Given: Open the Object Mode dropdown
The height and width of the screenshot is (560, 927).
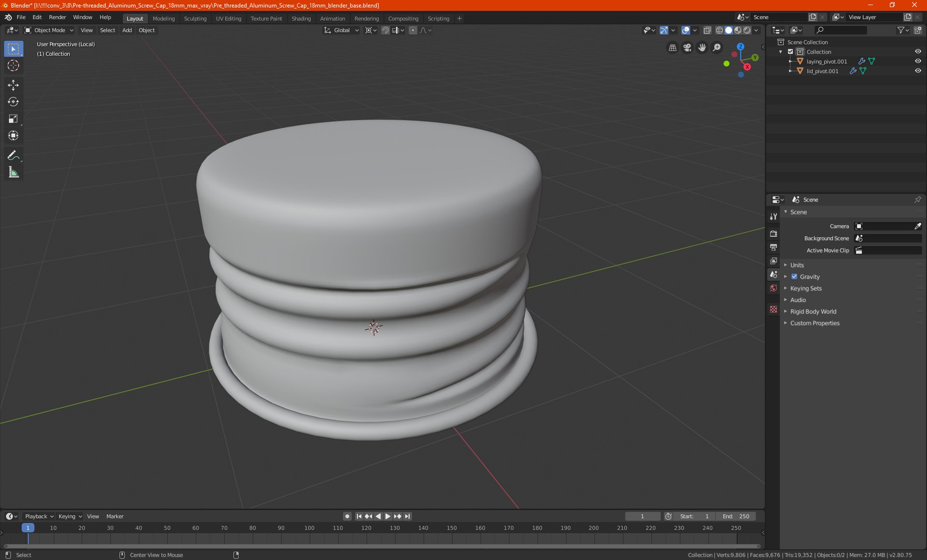Looking at the screenshot, I should tap(49, 30).
